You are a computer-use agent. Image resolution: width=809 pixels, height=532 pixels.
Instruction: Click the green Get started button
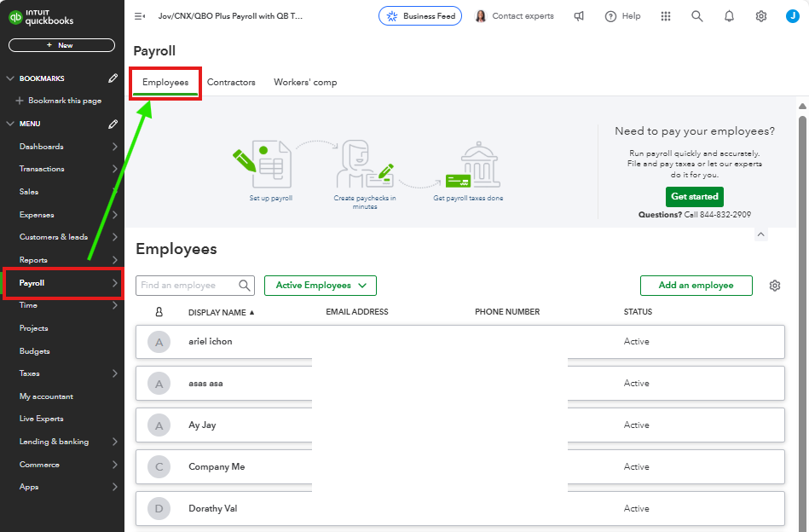coord(695,197)
